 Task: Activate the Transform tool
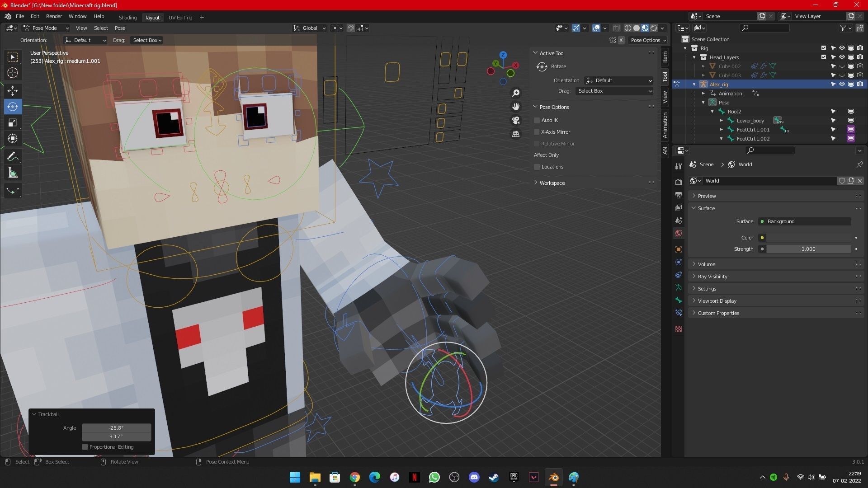click(x=13, y=138)
